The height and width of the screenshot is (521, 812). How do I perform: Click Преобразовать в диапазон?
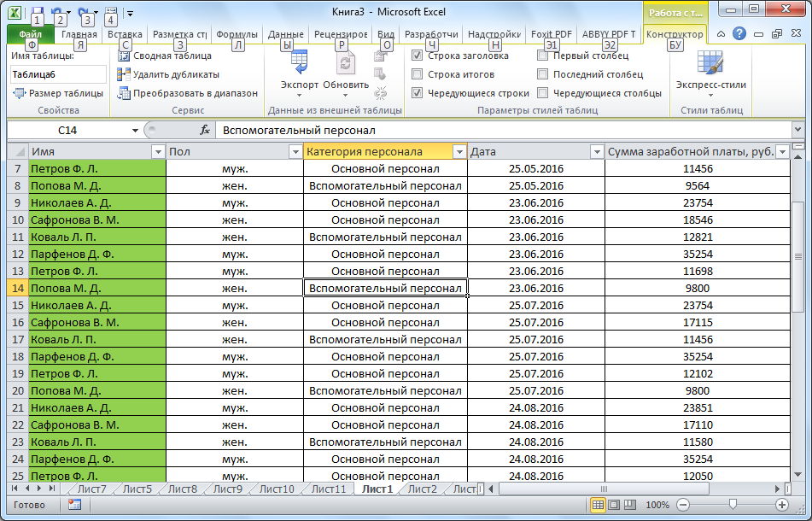187,93
